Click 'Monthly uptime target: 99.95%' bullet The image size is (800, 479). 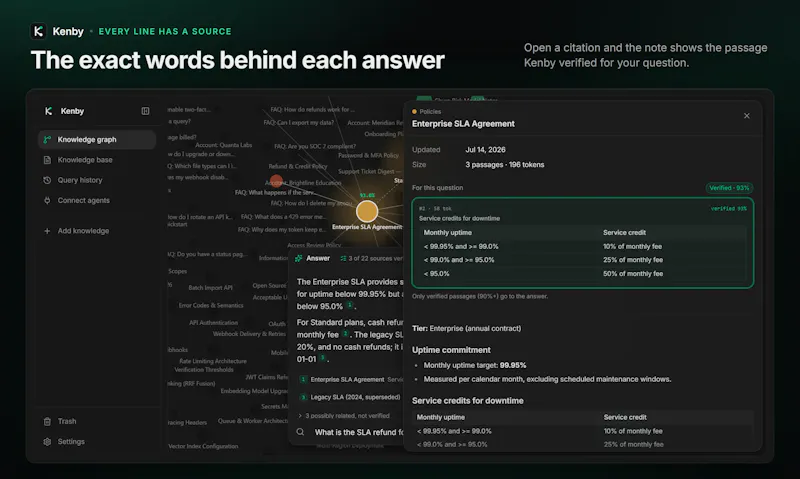[474, 365]
